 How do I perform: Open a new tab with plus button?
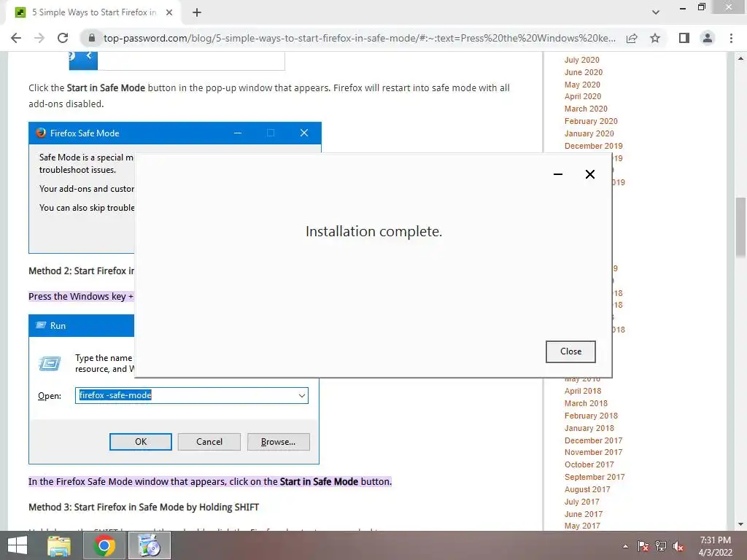[197, 12]
